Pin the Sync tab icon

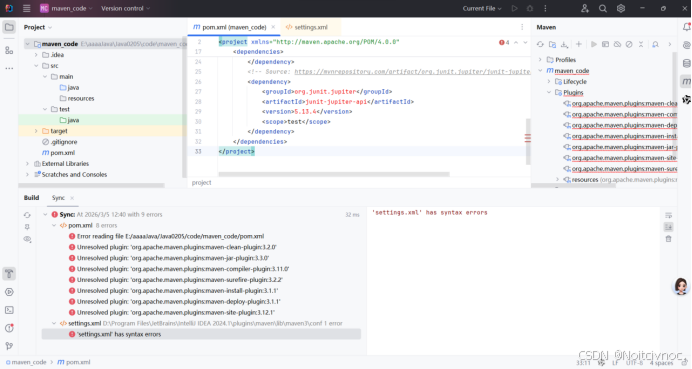(x=27, y=227)
